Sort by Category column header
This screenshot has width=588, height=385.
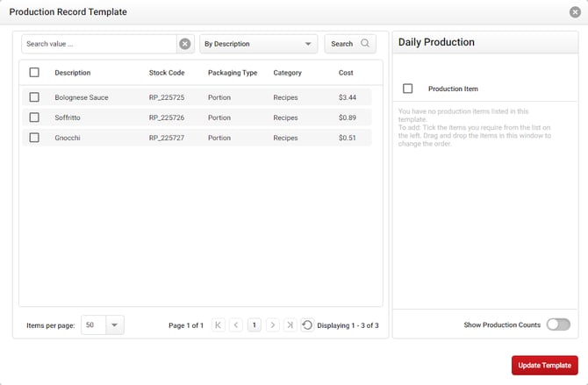coord(287,73)
